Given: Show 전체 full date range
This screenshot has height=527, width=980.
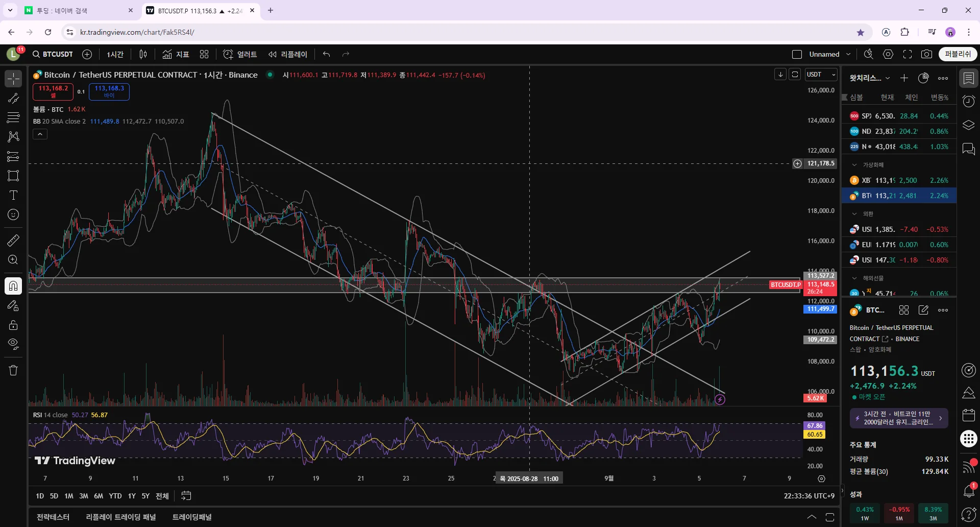Looking at the screenshot, I should [x=162, y=496].
